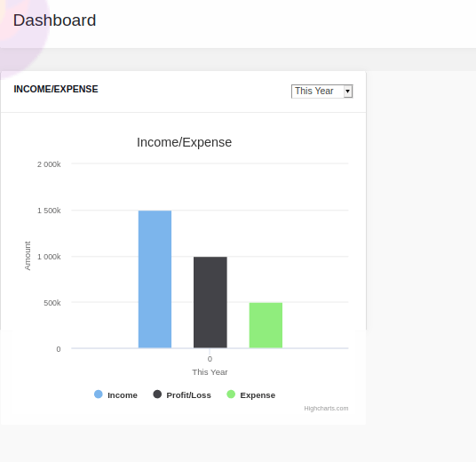Click the green Expense bar

click(266, 325)
